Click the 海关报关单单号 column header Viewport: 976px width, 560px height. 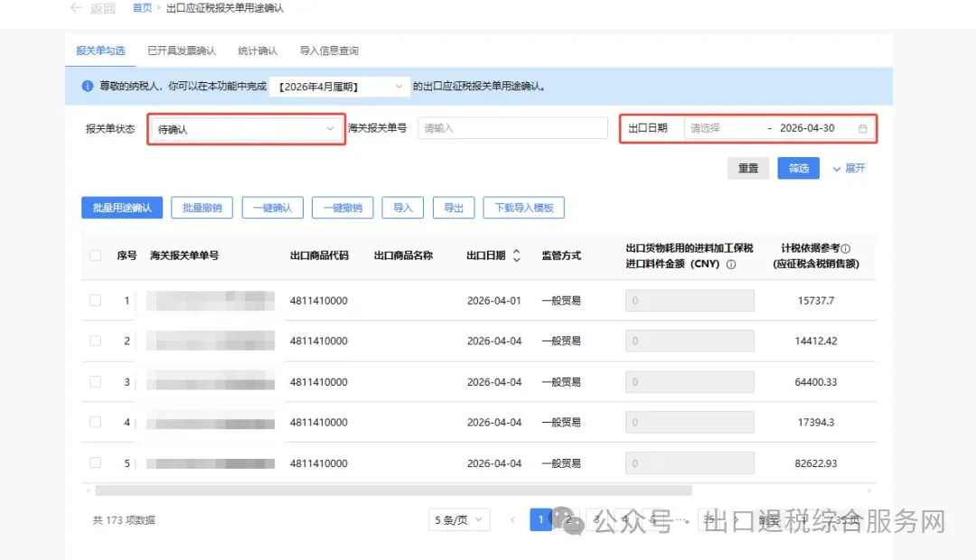coord(184,256)
